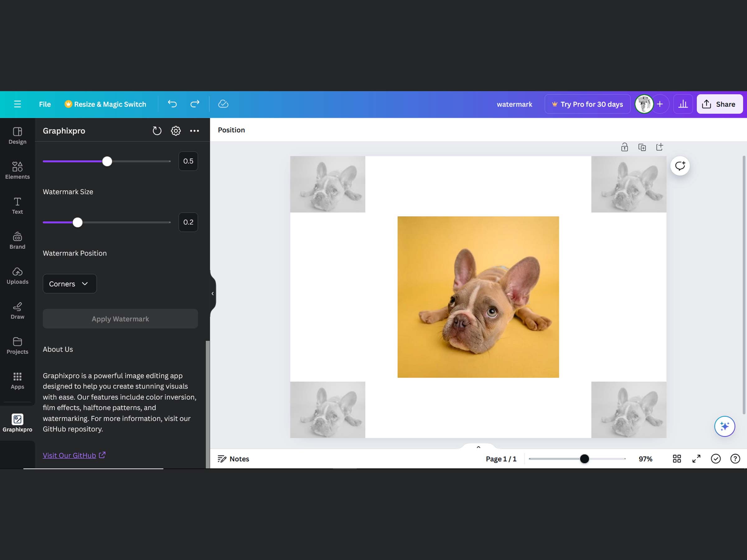Click the 0.5 opacity value field
Image resolution: width=747 pixels, height=560 pixels.
pos(188,161)
